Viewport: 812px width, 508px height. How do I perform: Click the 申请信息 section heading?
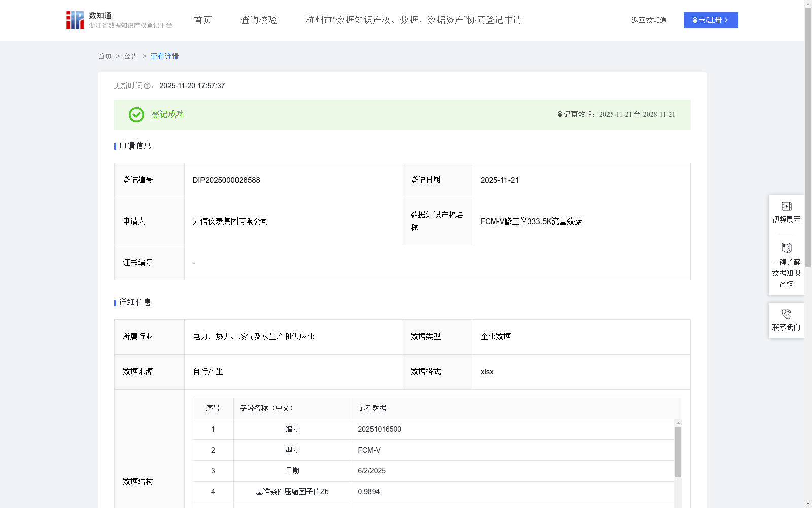pos(136,146)
